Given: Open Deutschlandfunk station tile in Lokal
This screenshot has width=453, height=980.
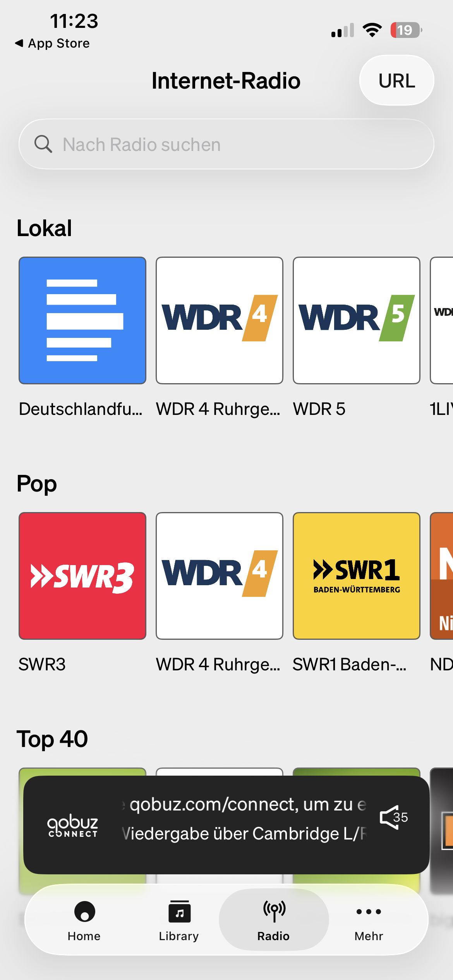Looking at the screenshot, I should coord(82,320).
